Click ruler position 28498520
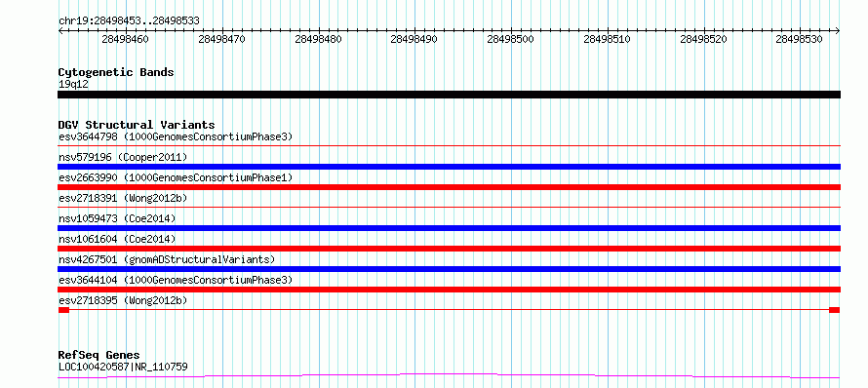The image size is (868, 388). click(703, 39)
